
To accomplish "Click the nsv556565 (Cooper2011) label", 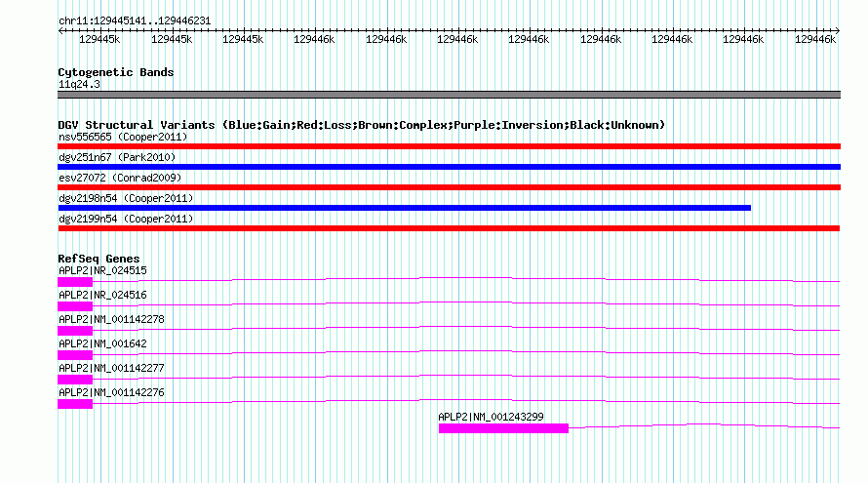I will (123, 137).
